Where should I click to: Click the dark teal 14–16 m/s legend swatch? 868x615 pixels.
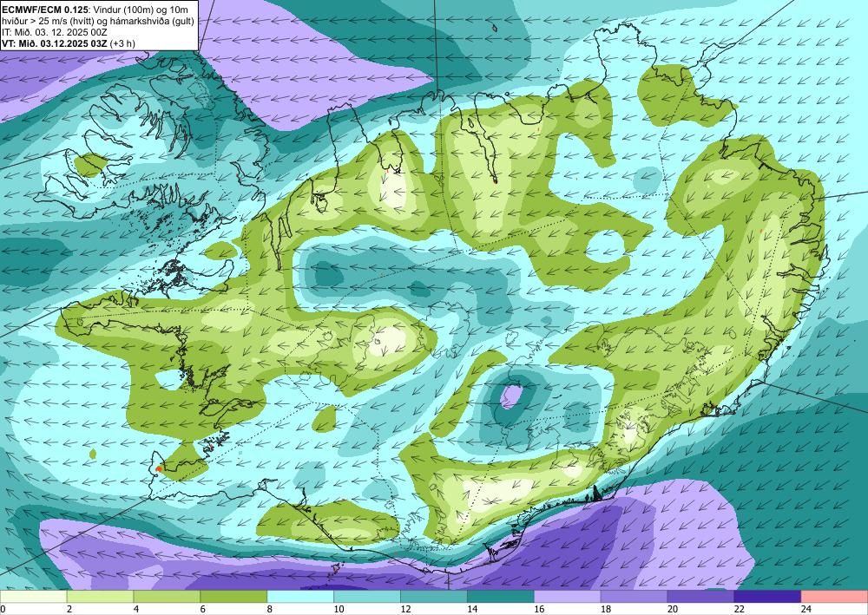point(501,597)
